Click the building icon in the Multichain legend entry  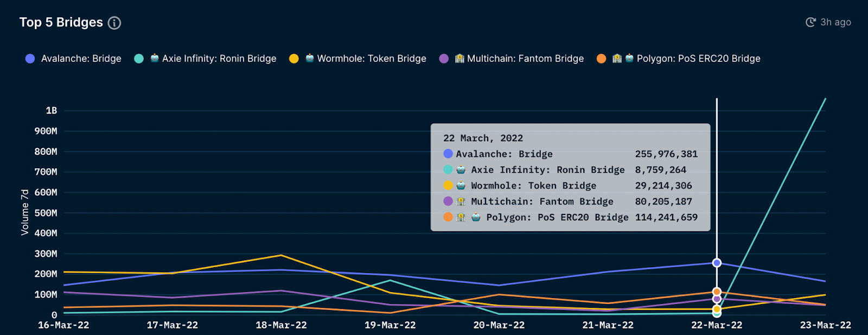(x=459, y=58)
